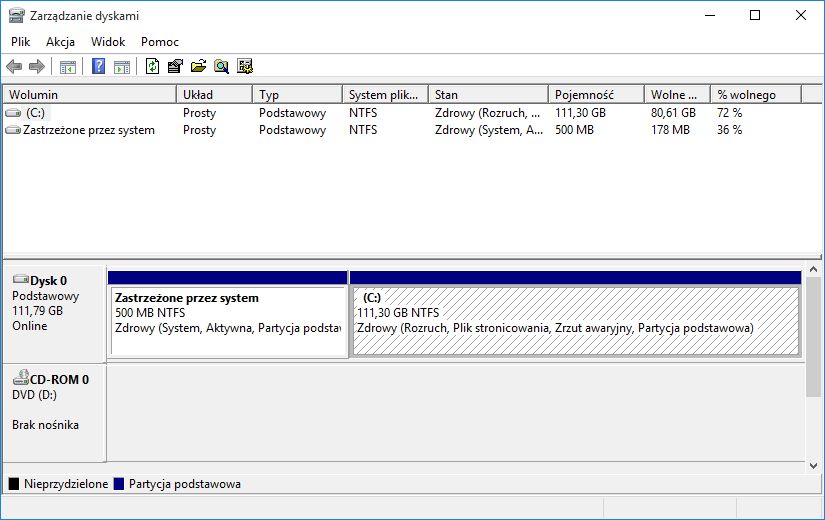Image resolution: width=825 pixels, height=520 pixels.
Task: Toggle the console tree pane icon
Action: point(68,66)
